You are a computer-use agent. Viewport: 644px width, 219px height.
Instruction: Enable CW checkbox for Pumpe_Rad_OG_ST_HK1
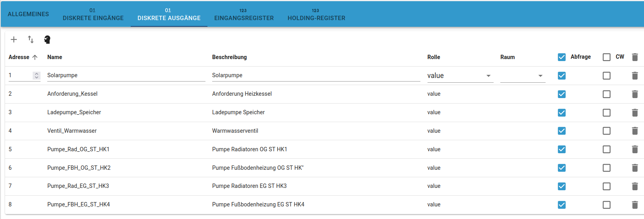(x=607, y=149)
